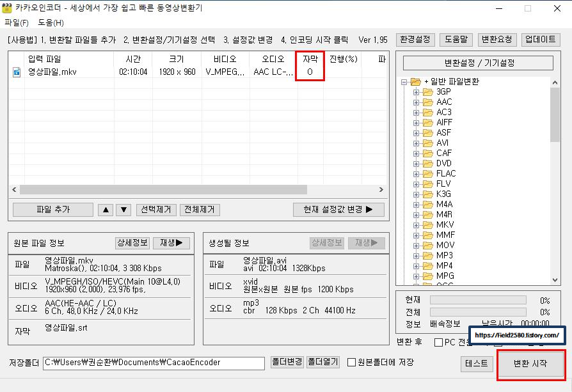Click the 시간 column header
Screen dimensions: 572x392
coord(133,59)
